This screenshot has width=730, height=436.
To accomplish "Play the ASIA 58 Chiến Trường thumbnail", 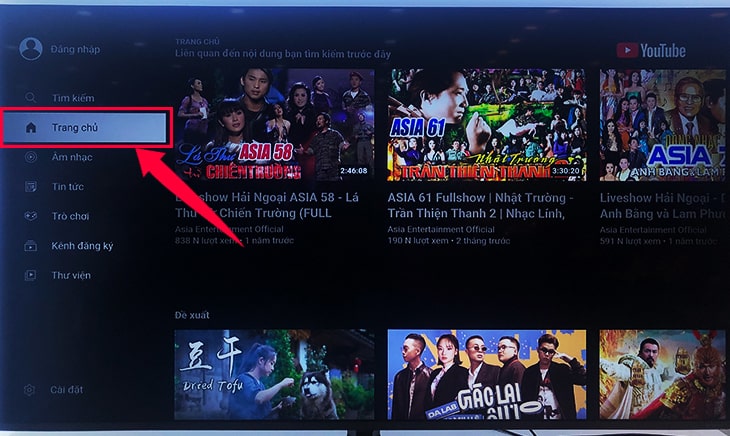I will 274,125.
